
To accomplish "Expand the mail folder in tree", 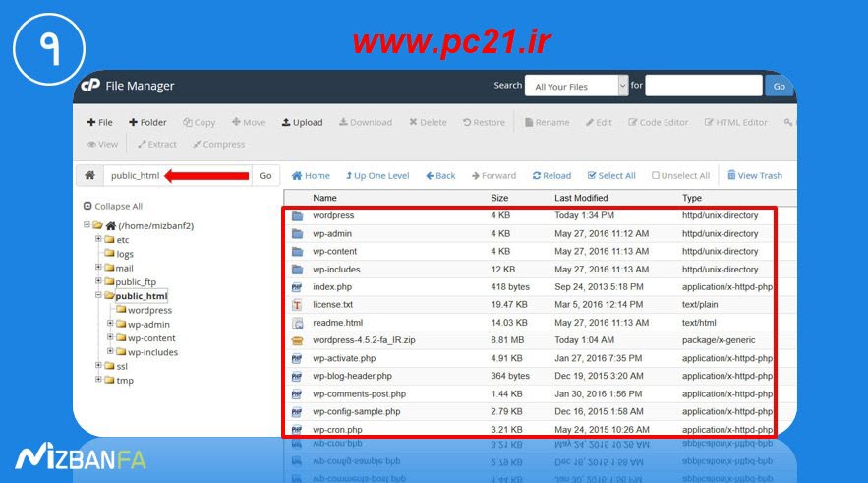I will (98, 267).
